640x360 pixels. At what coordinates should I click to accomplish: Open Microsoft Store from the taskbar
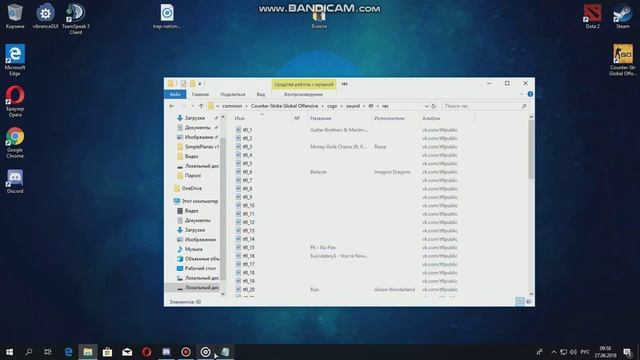tap(107, 352)
